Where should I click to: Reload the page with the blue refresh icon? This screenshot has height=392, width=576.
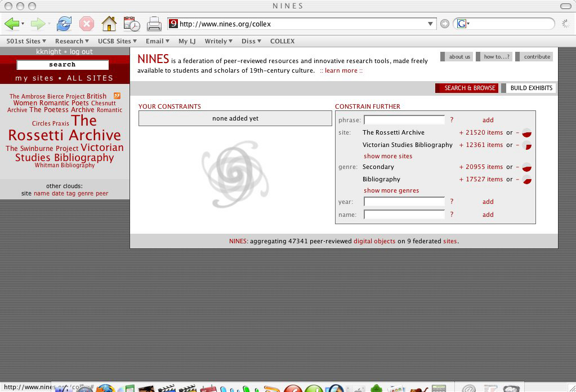(x=64, y=24)
